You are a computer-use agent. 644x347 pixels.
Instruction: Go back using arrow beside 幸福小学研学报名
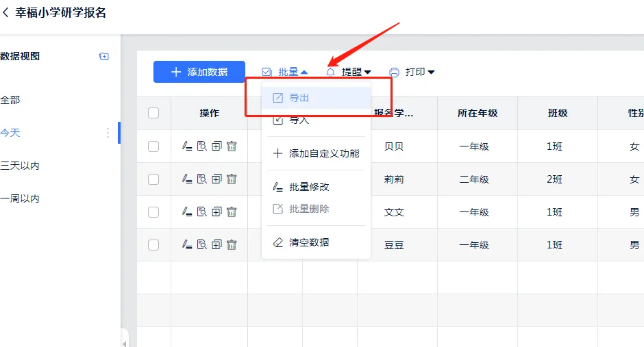click(6, 12)
